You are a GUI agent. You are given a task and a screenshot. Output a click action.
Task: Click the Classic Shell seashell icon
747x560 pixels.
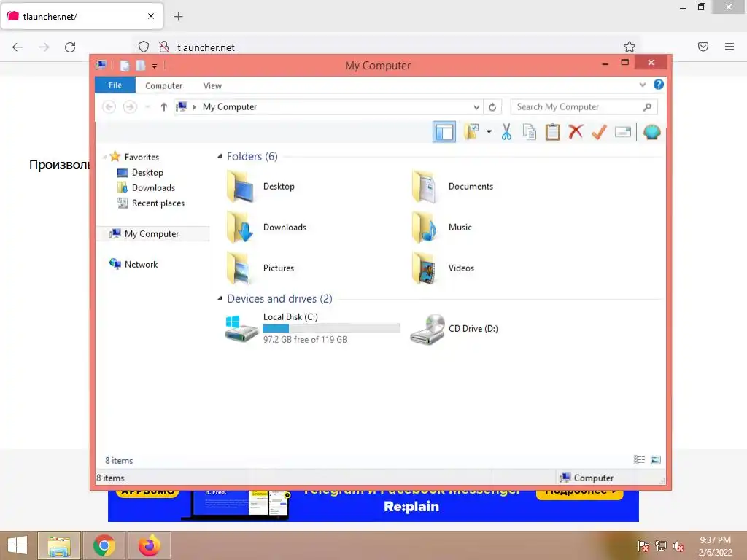651,132
